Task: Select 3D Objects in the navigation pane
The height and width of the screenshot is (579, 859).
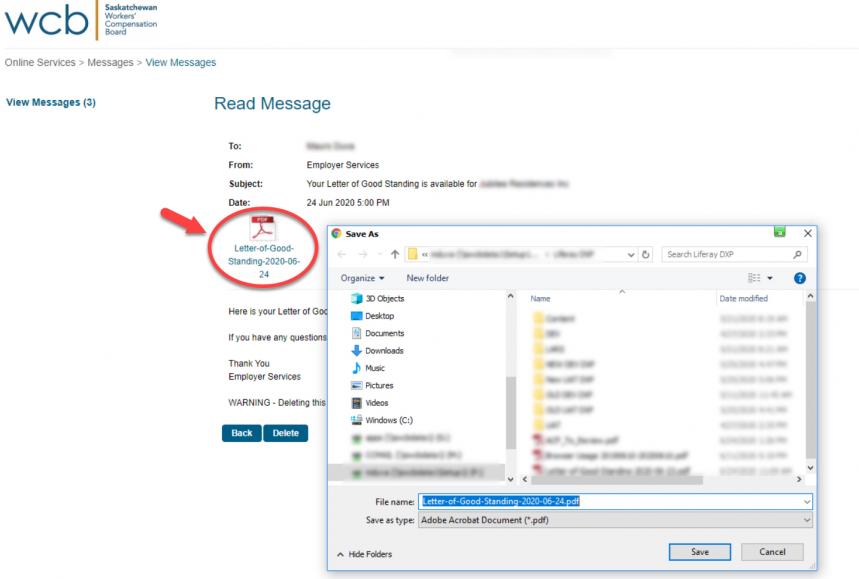Action: click(384, 298)
